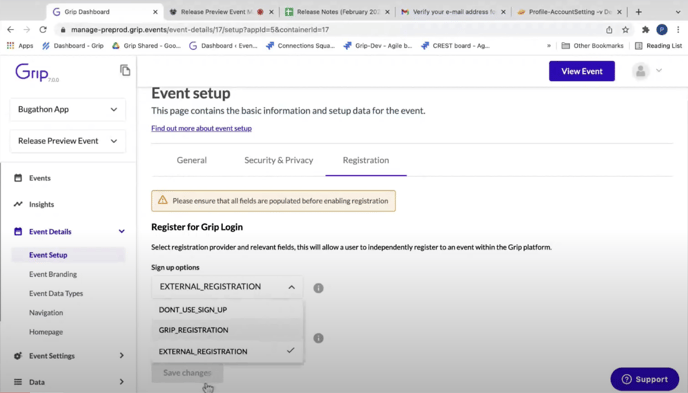Select the Registration tab
688x393 pixels.
point(366,160)
